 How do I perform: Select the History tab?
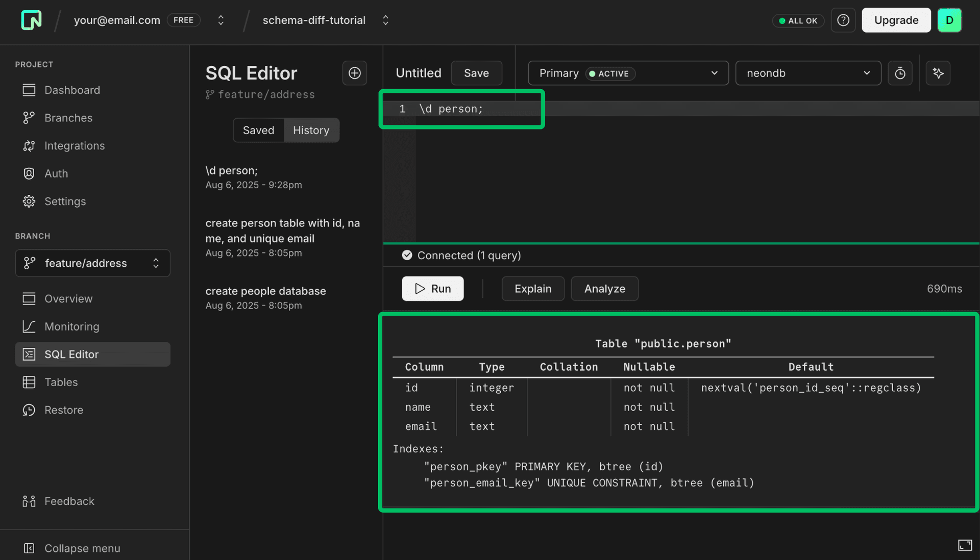click(x=311, y=130)
